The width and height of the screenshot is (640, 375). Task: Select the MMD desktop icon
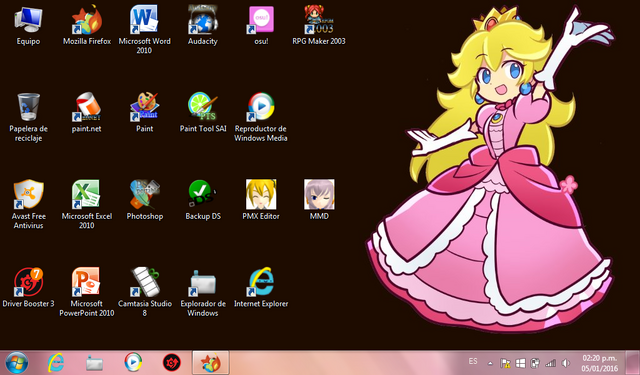click(x=319, y=200)
